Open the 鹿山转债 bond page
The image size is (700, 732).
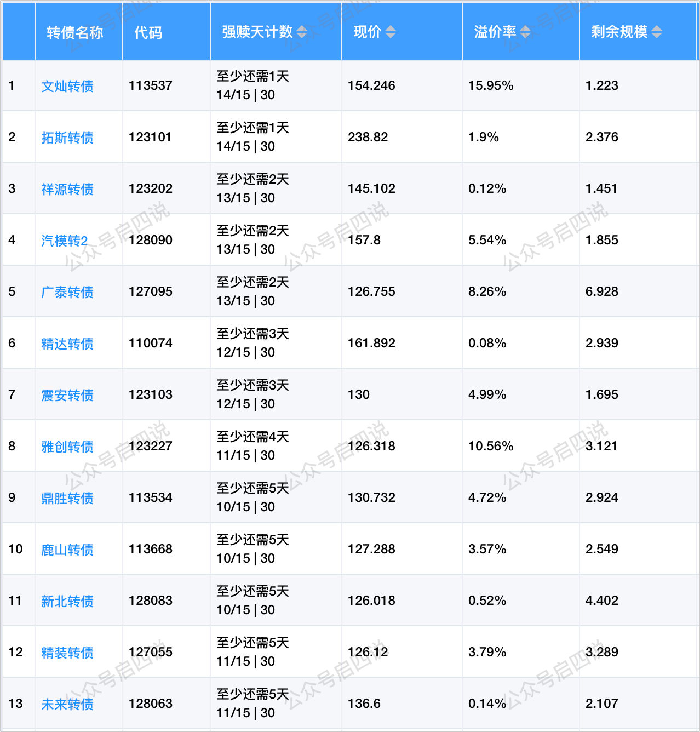tap(67, 550)
